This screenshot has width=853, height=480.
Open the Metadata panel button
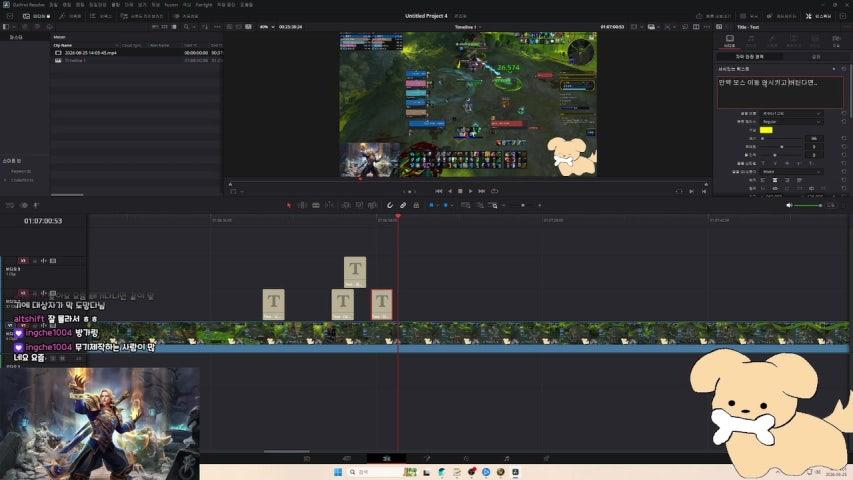click(783, 16)
